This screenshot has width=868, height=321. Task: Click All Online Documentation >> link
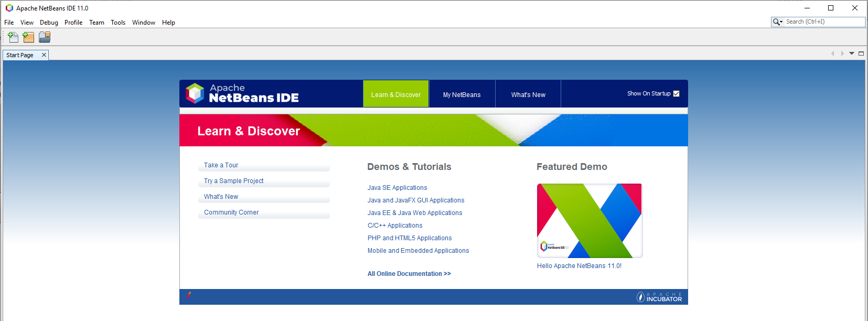[x=409, y=274]
